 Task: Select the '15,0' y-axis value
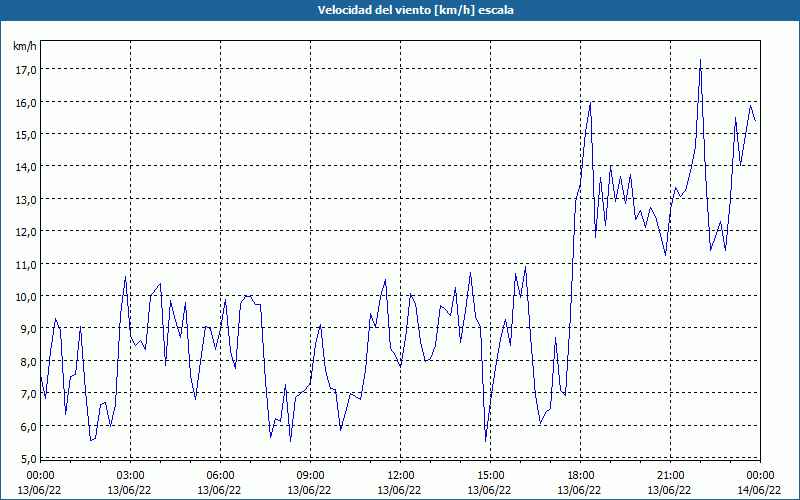[26, 135]
